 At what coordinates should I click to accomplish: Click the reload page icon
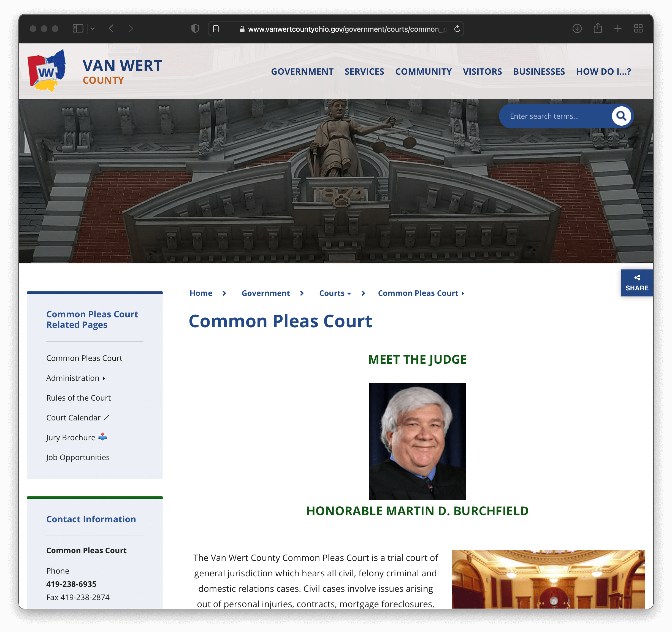click(x=457, y=29)
